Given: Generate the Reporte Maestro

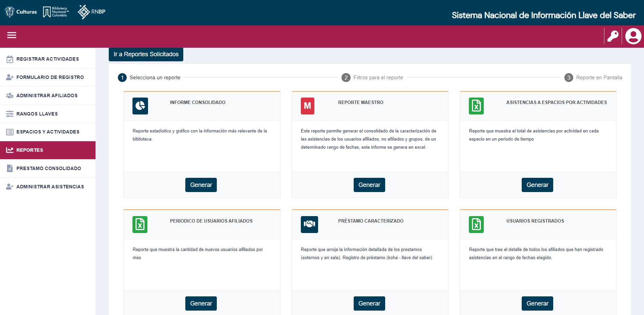Looking at the screenshot, I should click(369, 185).
